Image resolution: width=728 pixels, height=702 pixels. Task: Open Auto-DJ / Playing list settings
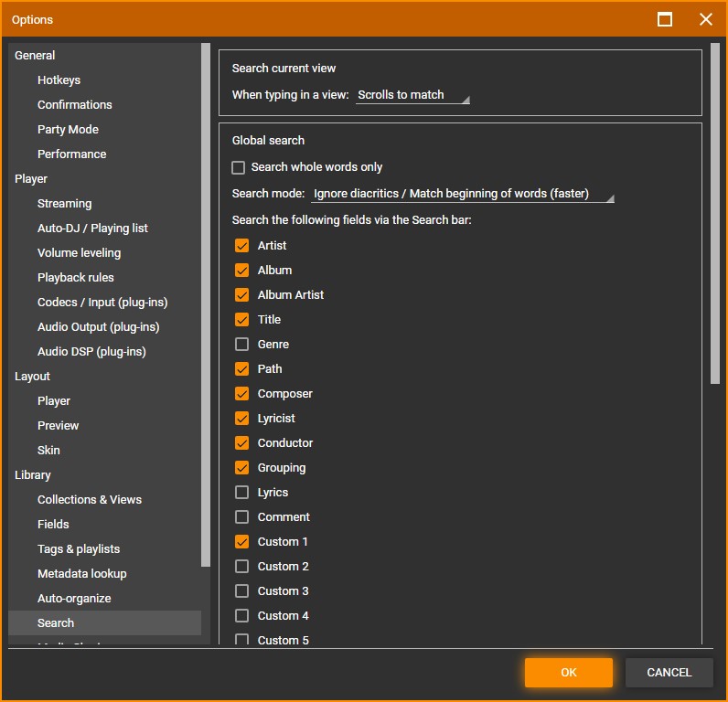click(x=92, y=228)
